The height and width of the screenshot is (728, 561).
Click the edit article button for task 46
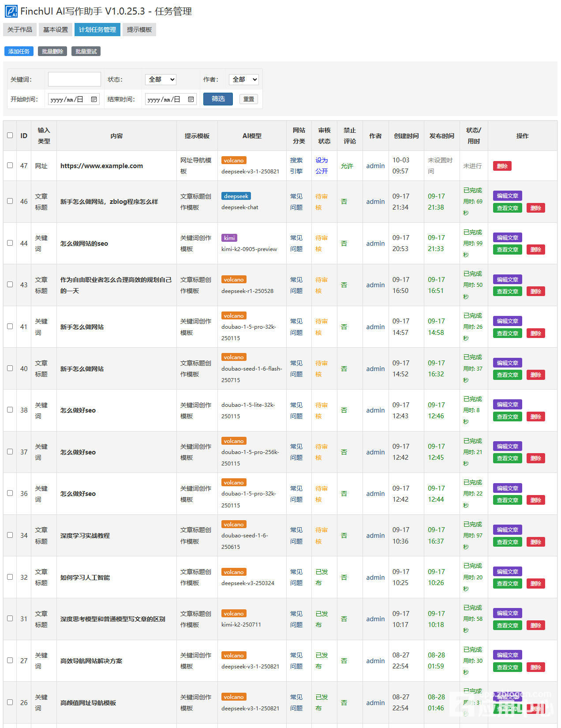tap(507, 195)
